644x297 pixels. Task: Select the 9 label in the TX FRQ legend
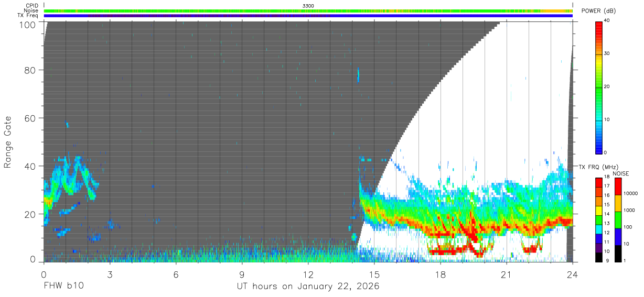tap(606, 260)
